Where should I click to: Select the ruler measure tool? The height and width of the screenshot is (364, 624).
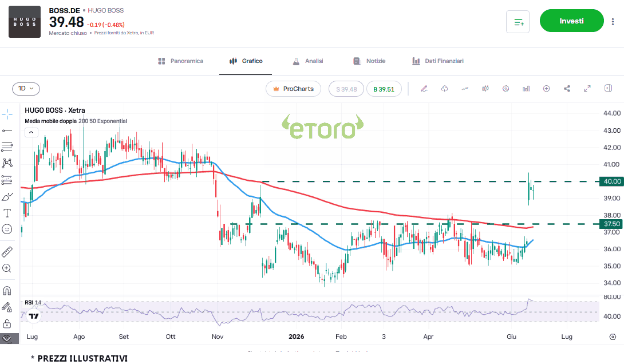pos(7,252)
